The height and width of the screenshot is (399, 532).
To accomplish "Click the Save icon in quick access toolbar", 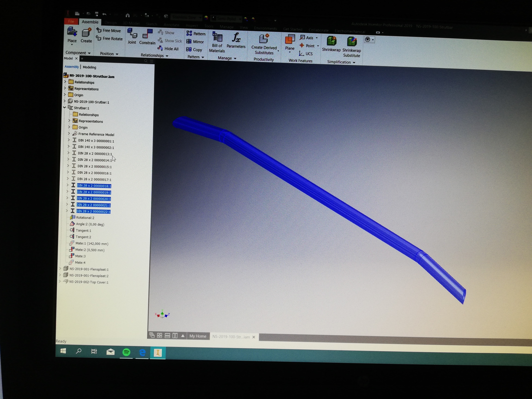I will click(96, 14).
